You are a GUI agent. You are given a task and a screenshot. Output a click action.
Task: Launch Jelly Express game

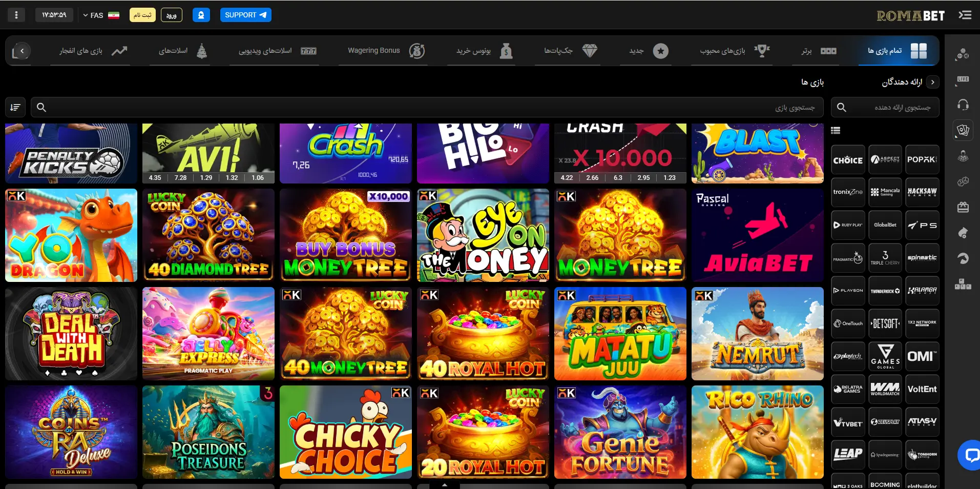click(208, 334)
